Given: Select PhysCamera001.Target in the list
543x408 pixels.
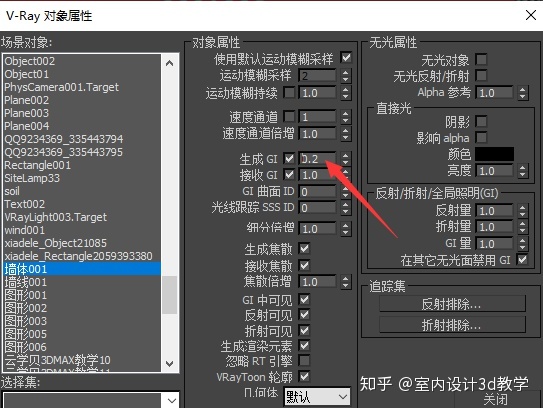Looking at the screenshot, I should [82, 87].
